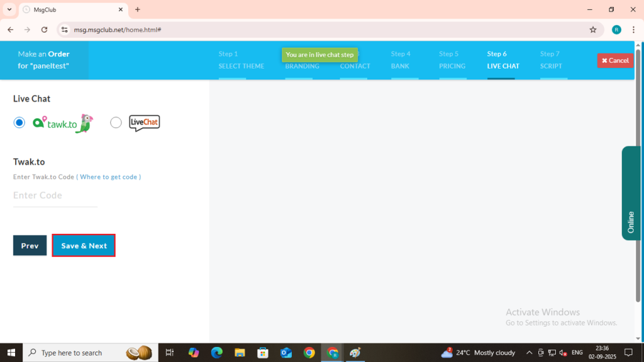Open Outlook from the taskbar

point(286,353)
